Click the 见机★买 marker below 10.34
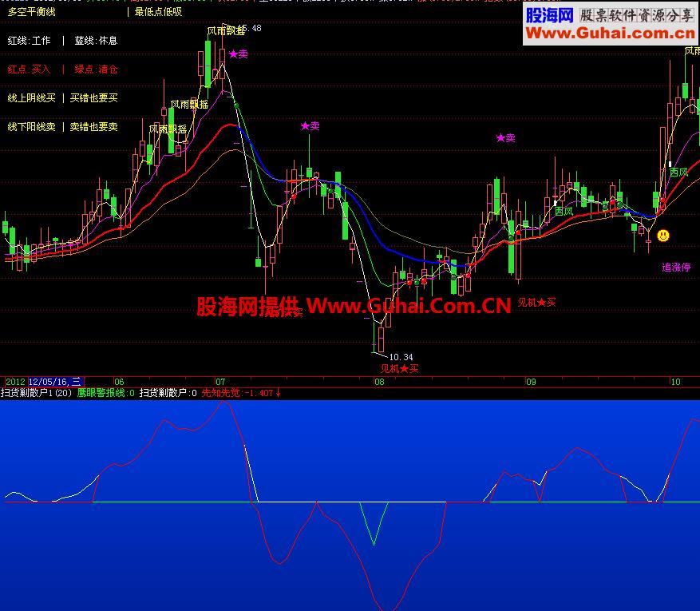Image resolution: width=700 pixels, height=611 pixels. [x=399, y=368]
